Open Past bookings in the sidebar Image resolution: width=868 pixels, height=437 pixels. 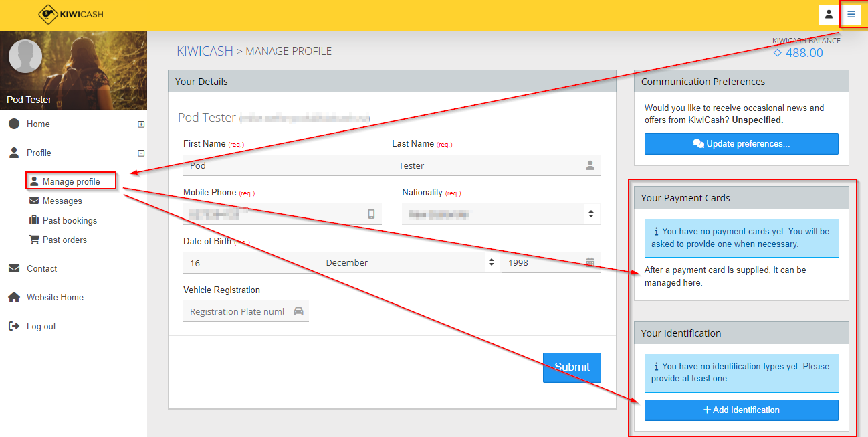tap(70, 220)
